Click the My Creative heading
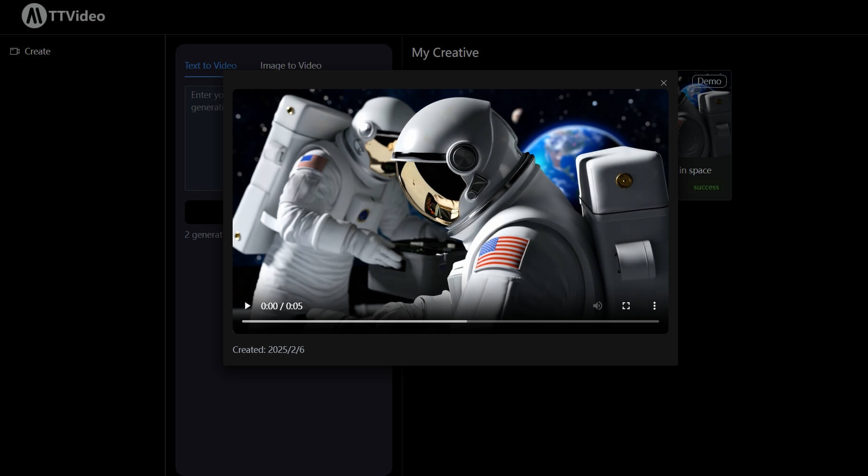 pyautogui.click(x=445, y=53)
